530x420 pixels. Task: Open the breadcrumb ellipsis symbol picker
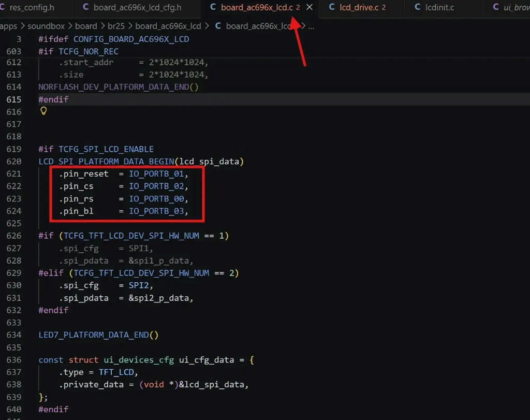click(x=311, y=26)
